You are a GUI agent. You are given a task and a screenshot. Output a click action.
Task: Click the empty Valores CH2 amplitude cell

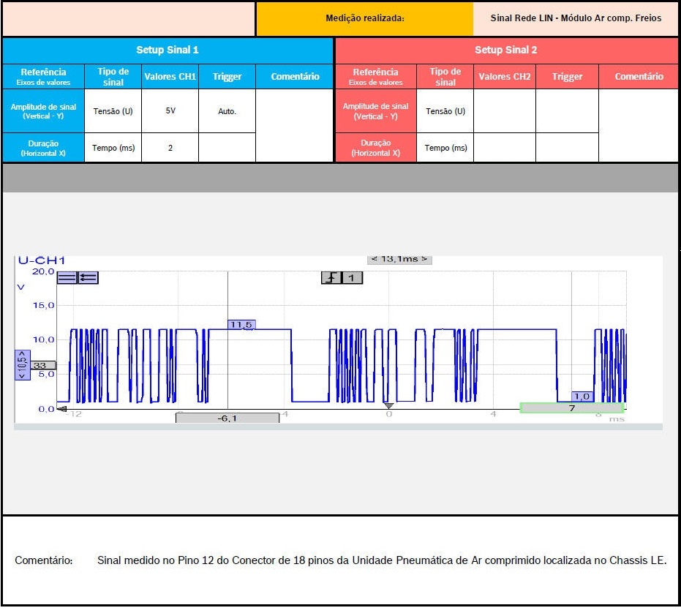[x=504, y=111]
